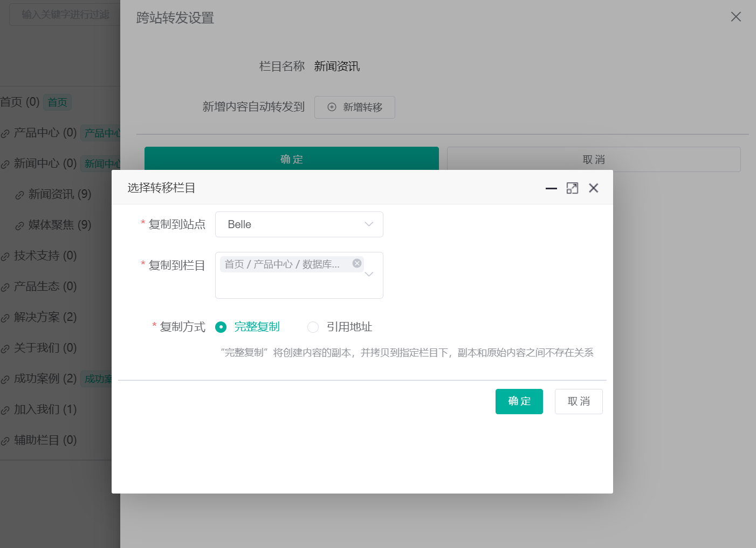
Task: Confirm with 确定 in 选择转移栏目 dialog
Action: pos(519,401)
